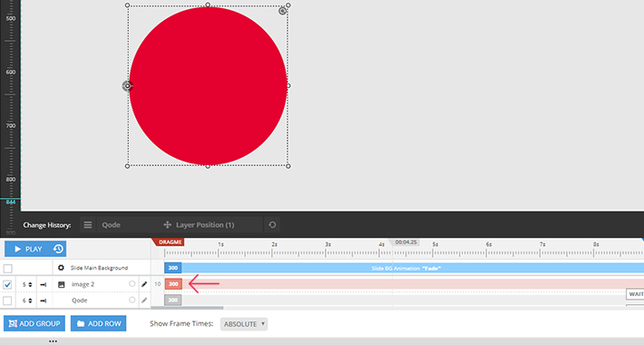Select the red circle image on canvas
Screen dimensions: 644x345
[x=209, y=86]
